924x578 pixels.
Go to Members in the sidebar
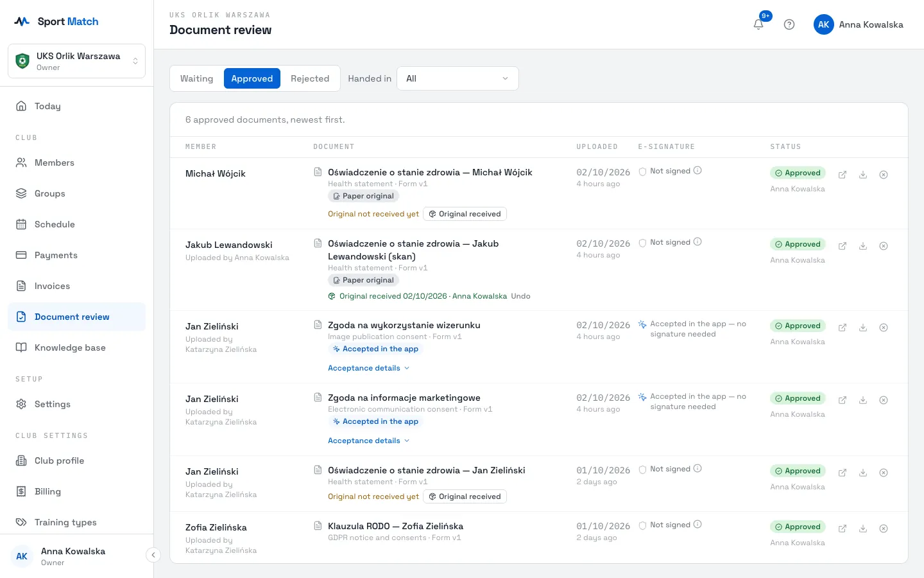[76, 162]
